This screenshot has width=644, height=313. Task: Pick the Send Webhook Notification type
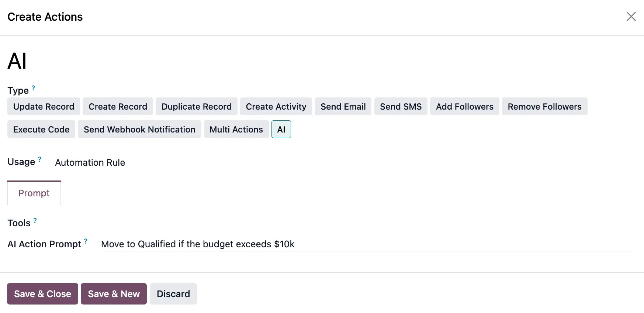pos(139,130)
